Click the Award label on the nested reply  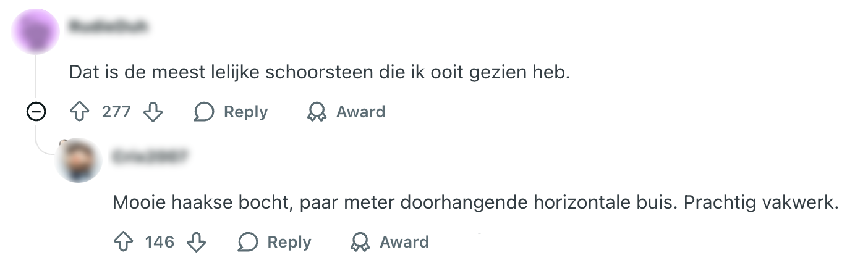pyautogui.click(x=404, y=242)
